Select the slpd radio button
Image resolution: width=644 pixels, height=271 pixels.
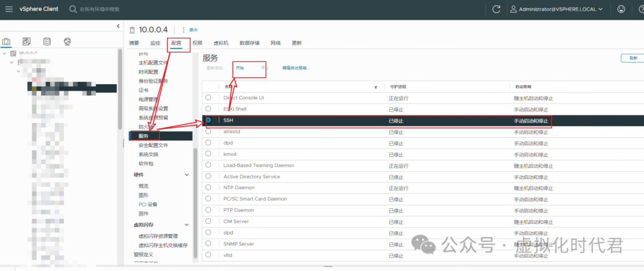coord(208,232)
